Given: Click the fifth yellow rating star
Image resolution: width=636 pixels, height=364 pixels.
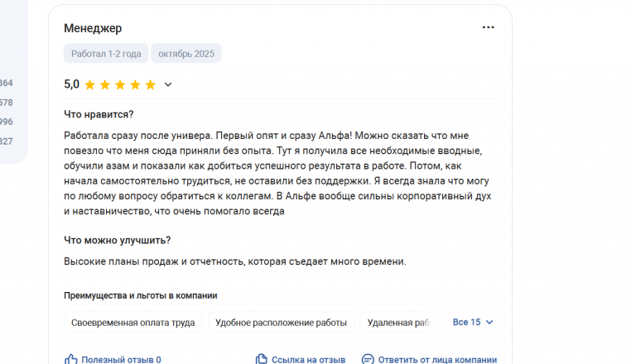Looking at the screenshot, I should click(151, 84).
